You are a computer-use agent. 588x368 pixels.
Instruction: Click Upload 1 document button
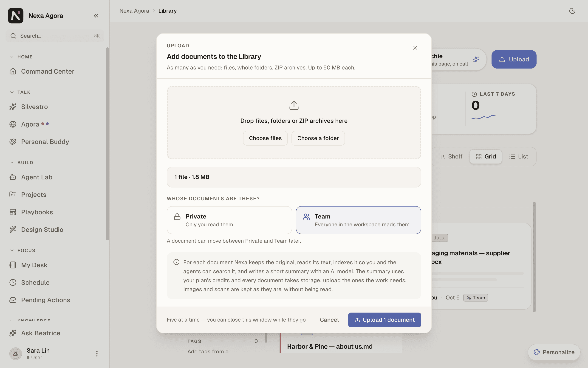pyautogui.click(x=384, y=320)
